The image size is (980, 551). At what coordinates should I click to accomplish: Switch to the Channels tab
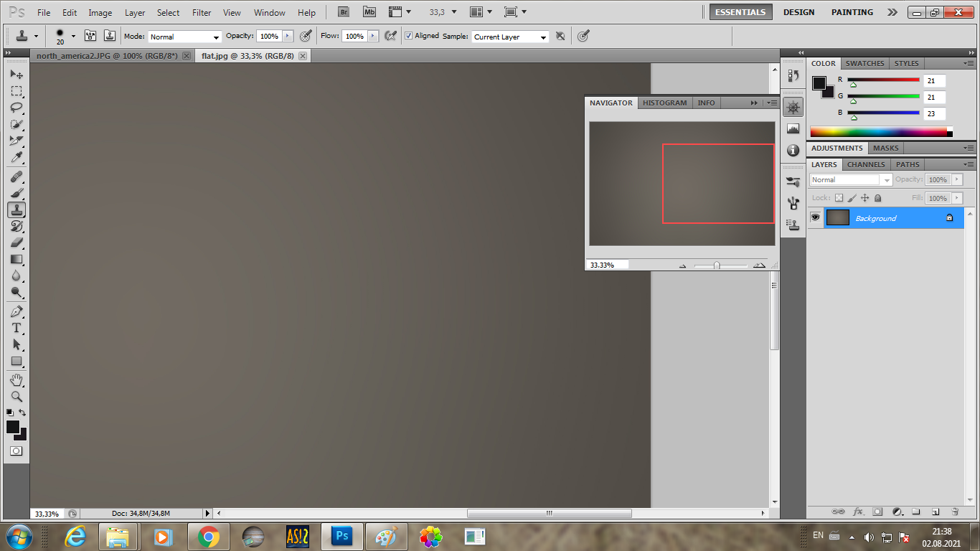[x=866, y=164]
